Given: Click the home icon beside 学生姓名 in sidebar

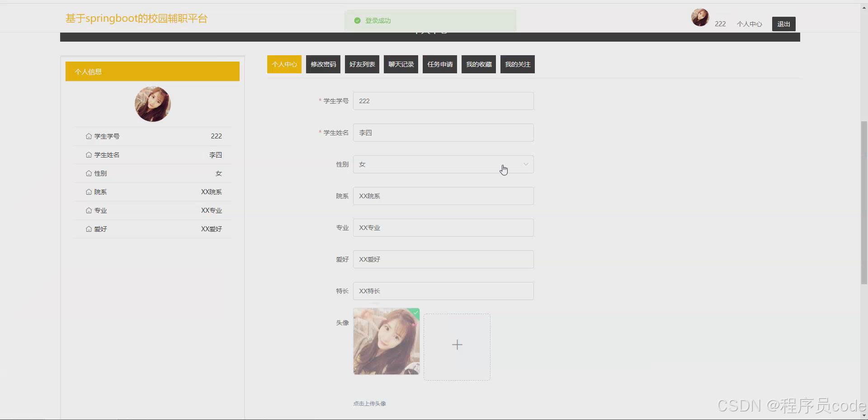Looking at the screenshot, I should click(89, 155).
